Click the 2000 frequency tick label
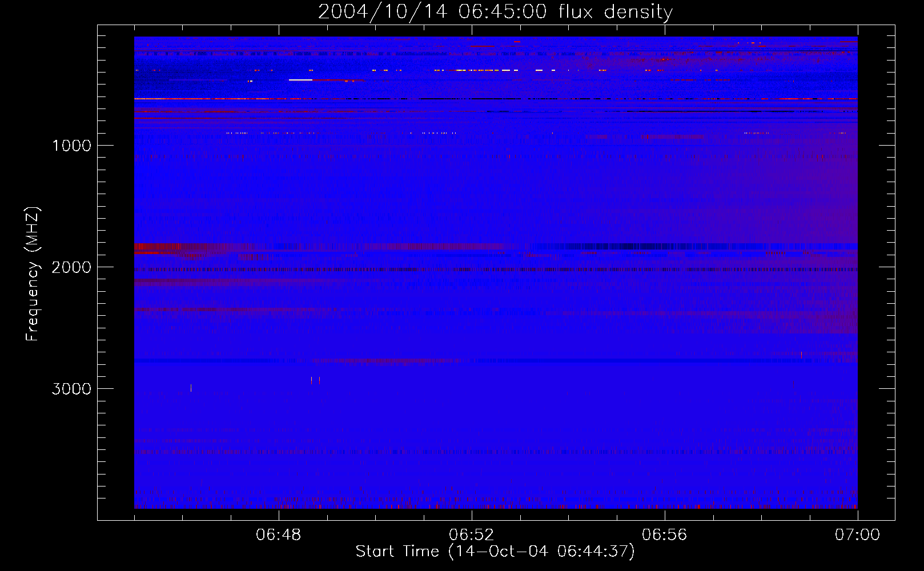This screenshot has width=924, height=571. click(71, 267)
